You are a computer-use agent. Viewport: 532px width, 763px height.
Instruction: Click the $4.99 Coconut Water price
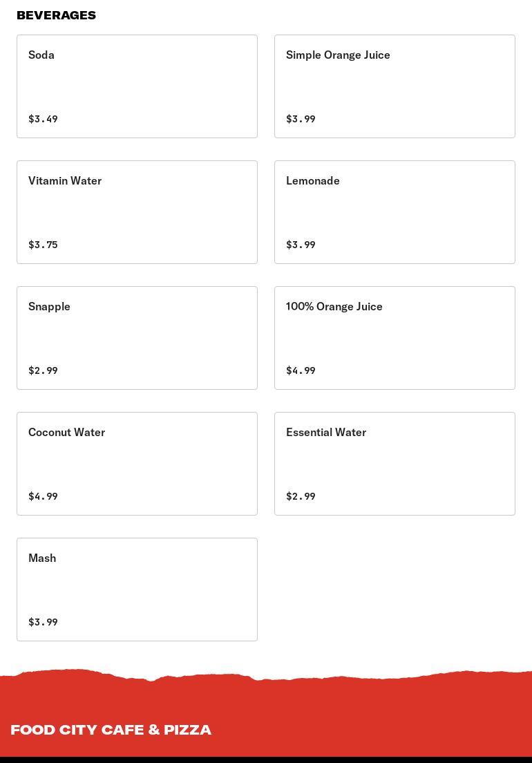point(43,496)
